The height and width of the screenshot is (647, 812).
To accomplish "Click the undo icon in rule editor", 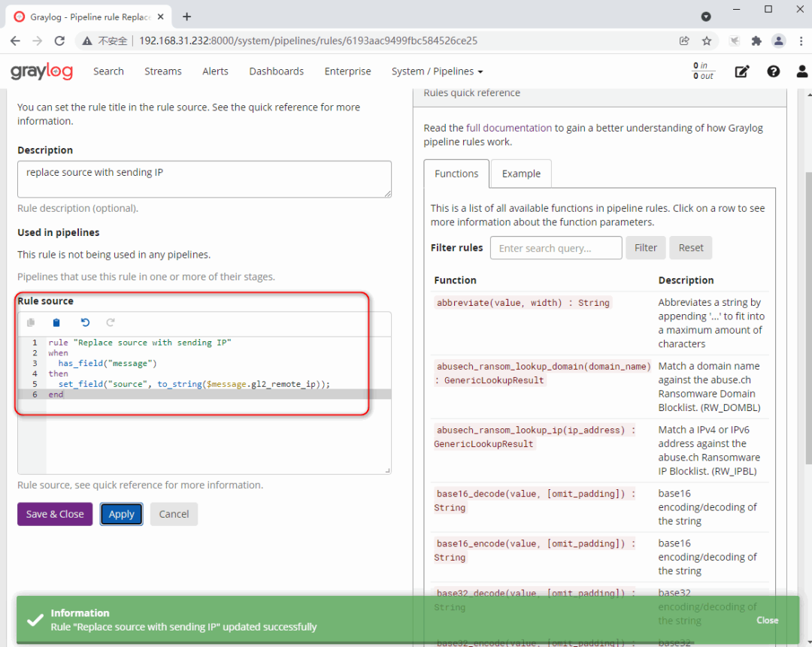I will (x=85, y=323).
